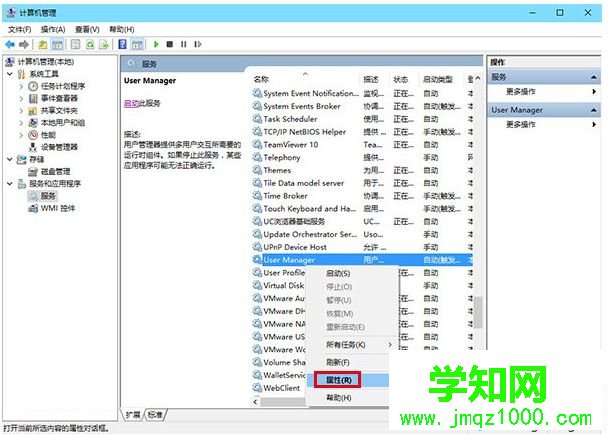Select the WebClient service row
The height and width of the screenshot is (435, 608).
278,388
